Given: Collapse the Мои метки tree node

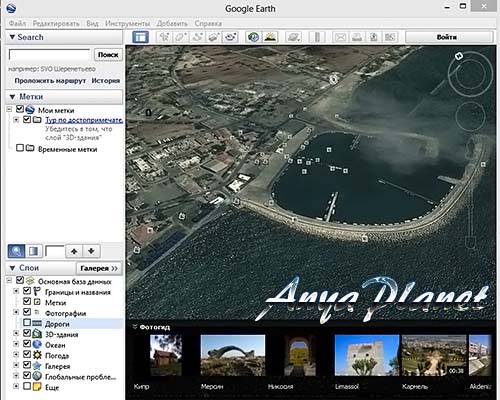Looking at the screenshot, I should [x=9, y=109].
